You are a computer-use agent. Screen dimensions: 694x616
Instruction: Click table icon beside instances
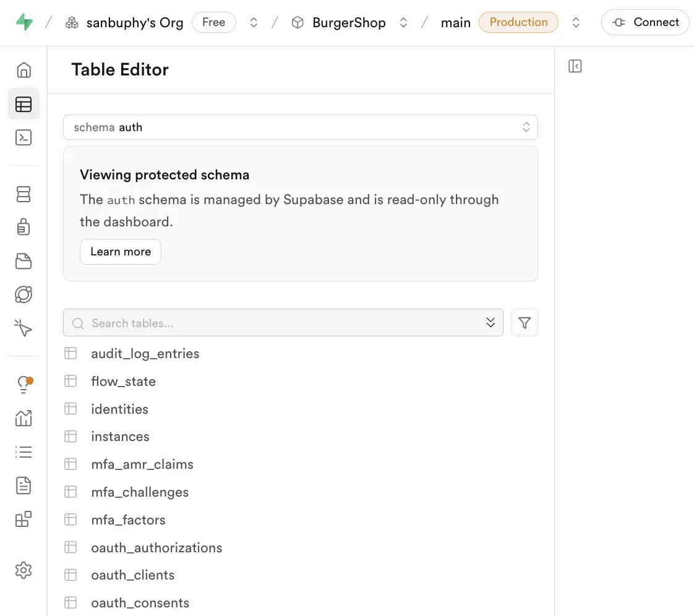pyautogui.click(x=71, y=437)
